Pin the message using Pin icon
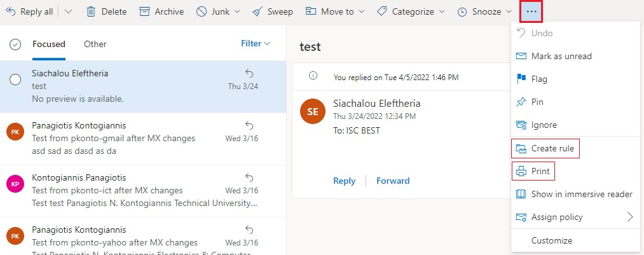 521,102
